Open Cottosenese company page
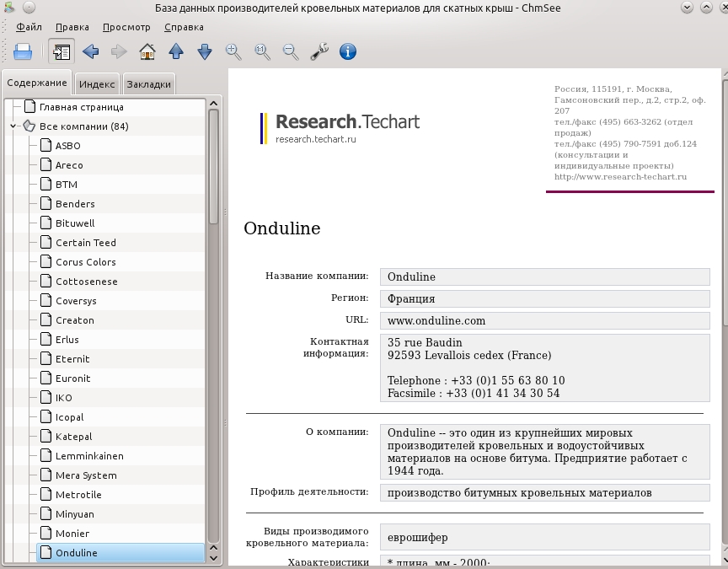Viewport: 728px width, 569px height. pos(86,282)
